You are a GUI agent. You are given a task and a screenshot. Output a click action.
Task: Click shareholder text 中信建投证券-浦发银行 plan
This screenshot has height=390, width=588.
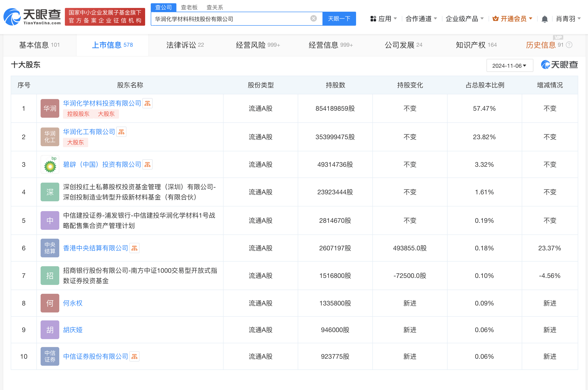[x=139, y=220]
